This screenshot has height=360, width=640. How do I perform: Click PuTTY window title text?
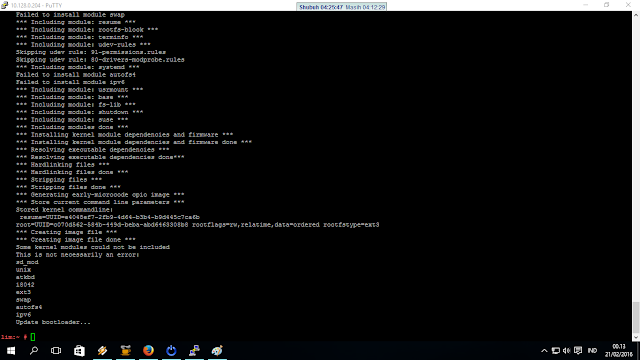[36, 6]
